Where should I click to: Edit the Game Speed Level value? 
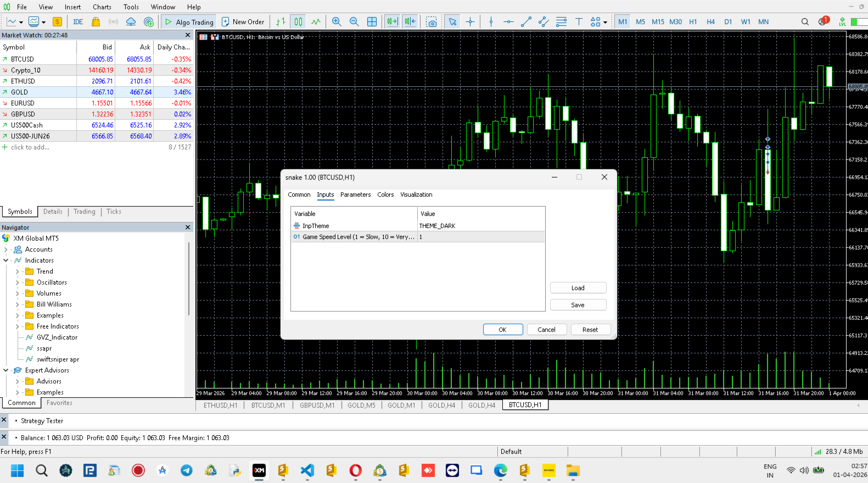[x=481, y=237]
